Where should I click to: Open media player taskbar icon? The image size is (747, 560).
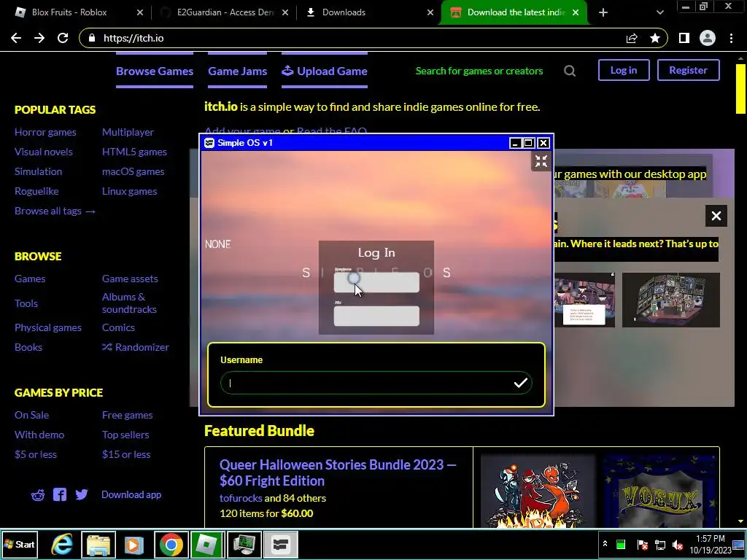134,544
